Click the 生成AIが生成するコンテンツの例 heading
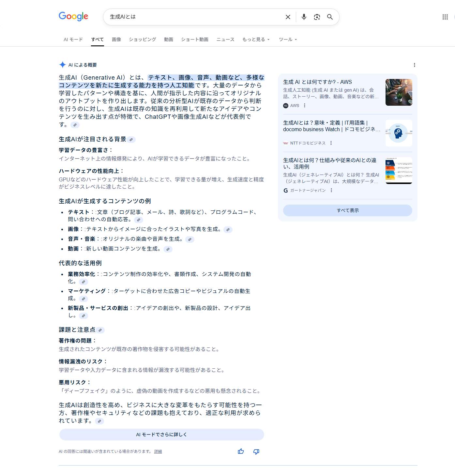Screen dimensions: 455x476 coord(105,201)
